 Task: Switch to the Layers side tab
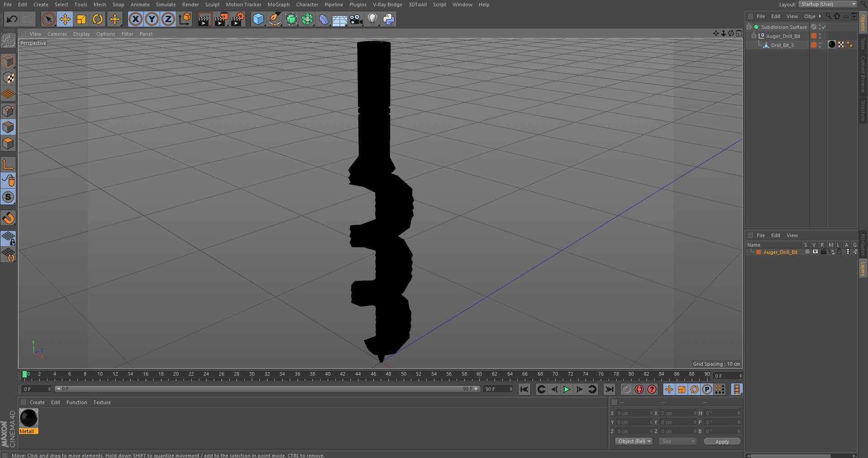click(863, 268)
